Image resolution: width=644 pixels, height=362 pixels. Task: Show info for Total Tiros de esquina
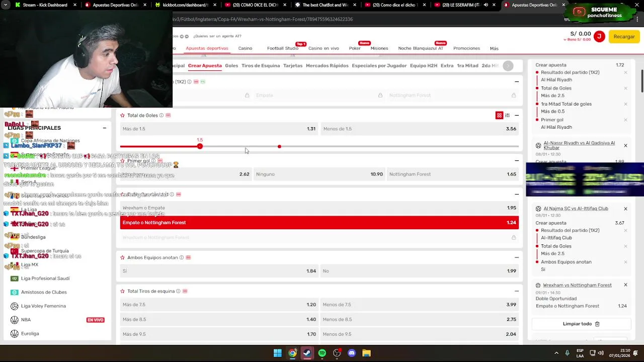pos(178,291)
